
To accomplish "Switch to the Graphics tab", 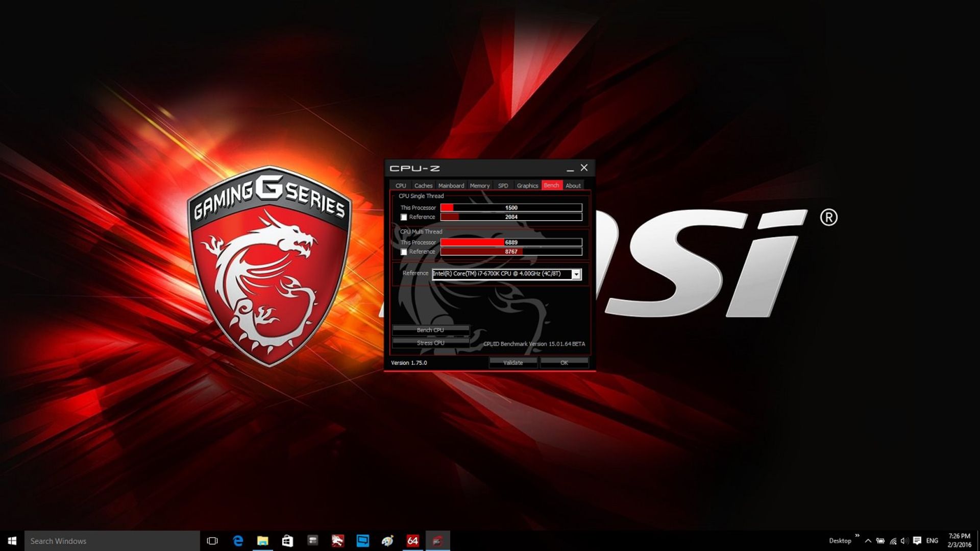I will coord(527,185).
